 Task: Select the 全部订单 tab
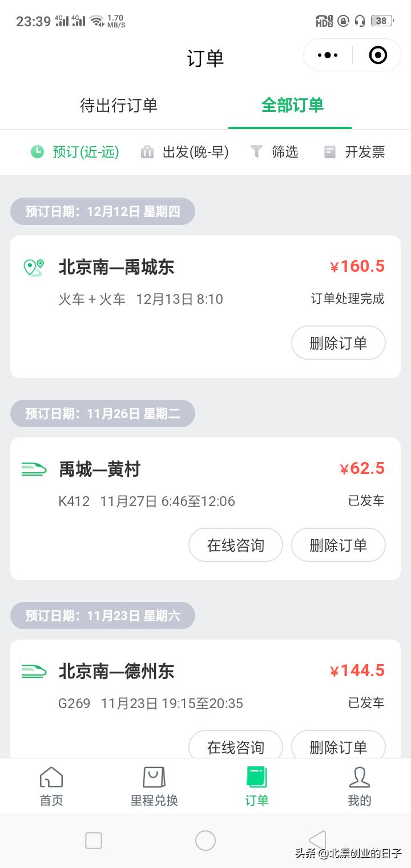pyautogui.click(x=292, y=106)
